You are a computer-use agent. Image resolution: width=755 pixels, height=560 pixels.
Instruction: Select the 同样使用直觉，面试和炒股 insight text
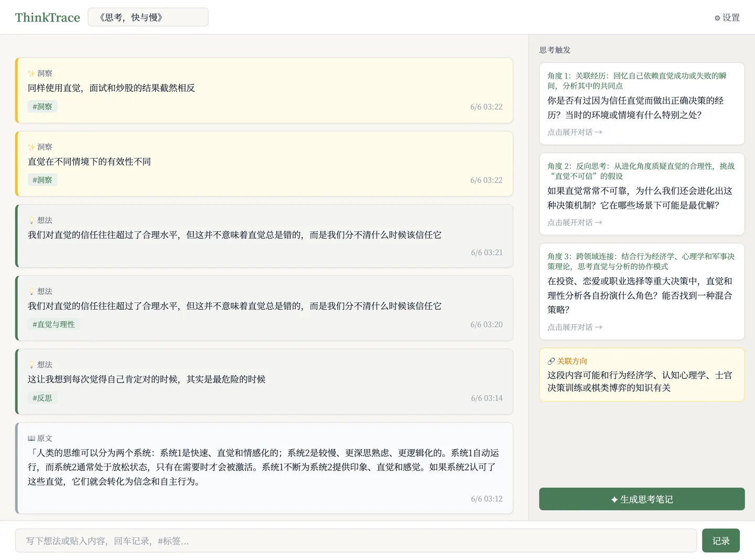tap(111, 88)
